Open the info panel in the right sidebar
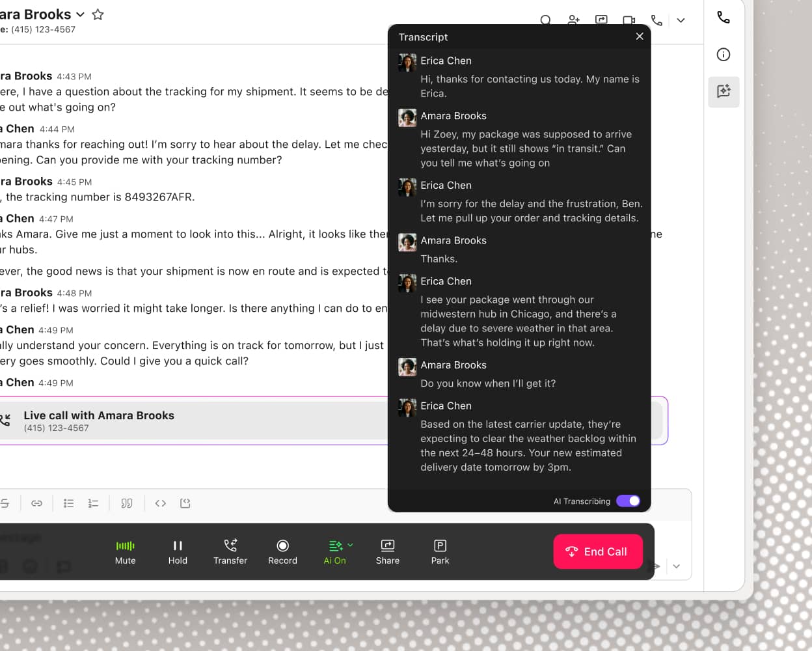 724,55
